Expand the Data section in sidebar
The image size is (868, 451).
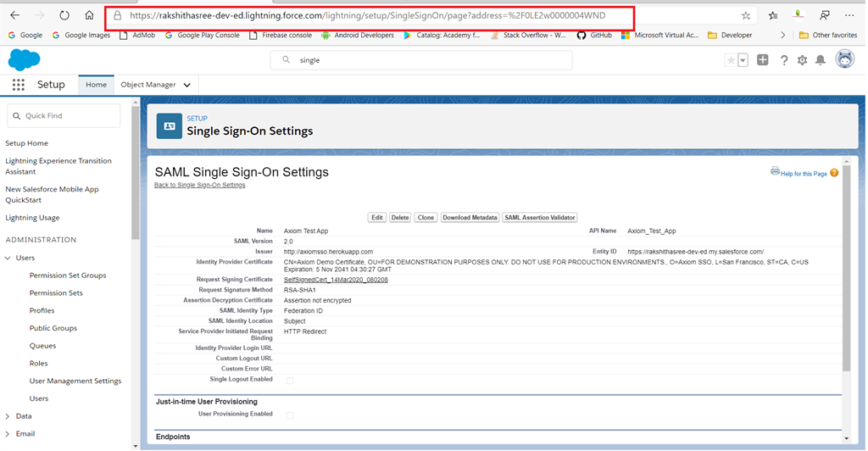coord(8,416)
